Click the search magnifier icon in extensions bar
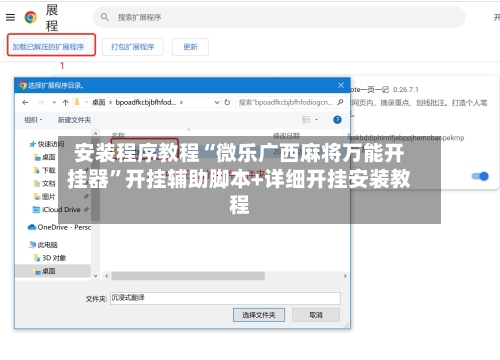 tap(105, 17)
